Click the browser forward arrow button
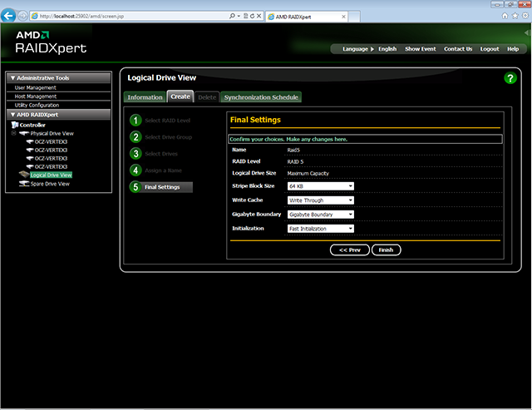The image size is (532, 410). click(22, 16)
